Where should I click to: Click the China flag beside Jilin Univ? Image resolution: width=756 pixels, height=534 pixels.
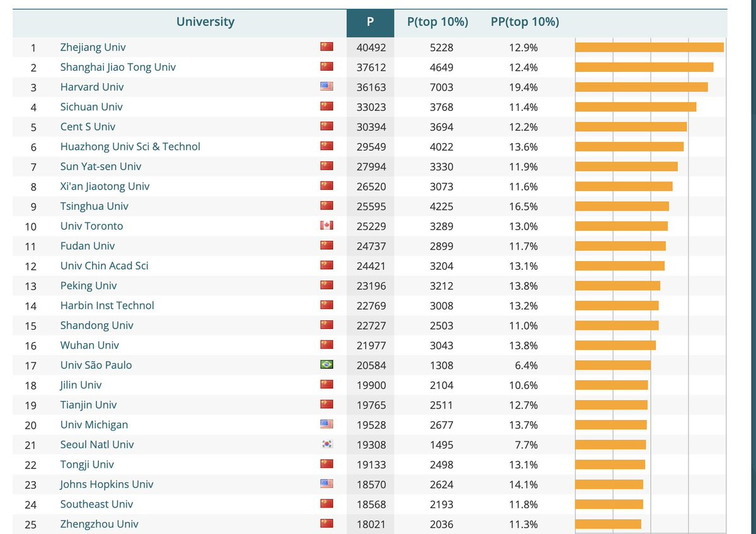pyautogui.click(x=326, y=385)
